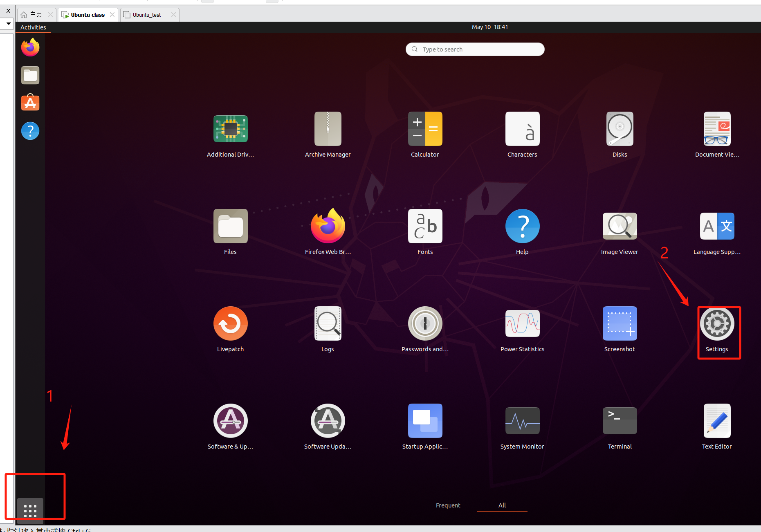Click the date and time clock

pyautogui.click(x=490, y=27)
